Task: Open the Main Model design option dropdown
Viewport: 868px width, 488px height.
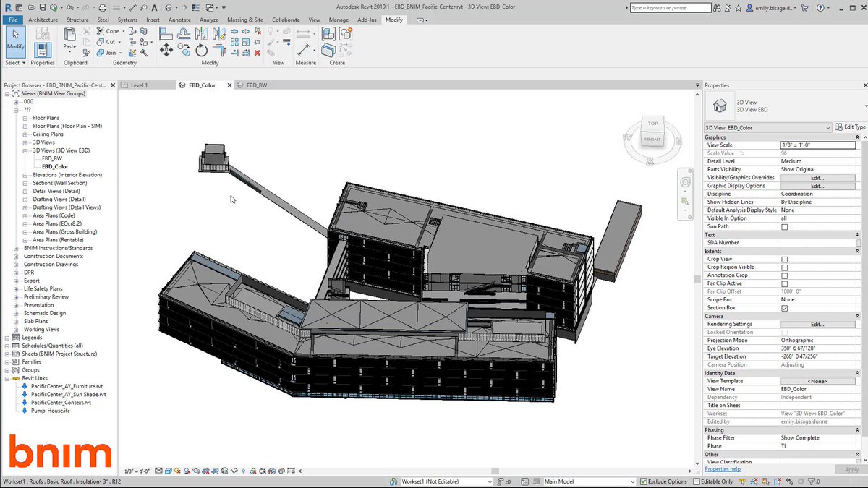Action: (x=590, y=481)
